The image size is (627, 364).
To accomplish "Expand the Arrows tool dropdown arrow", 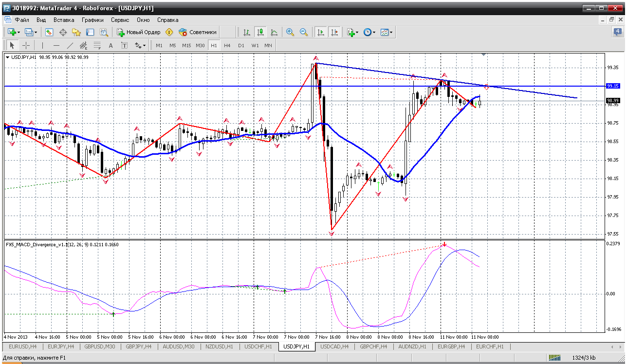I will 145,45.
